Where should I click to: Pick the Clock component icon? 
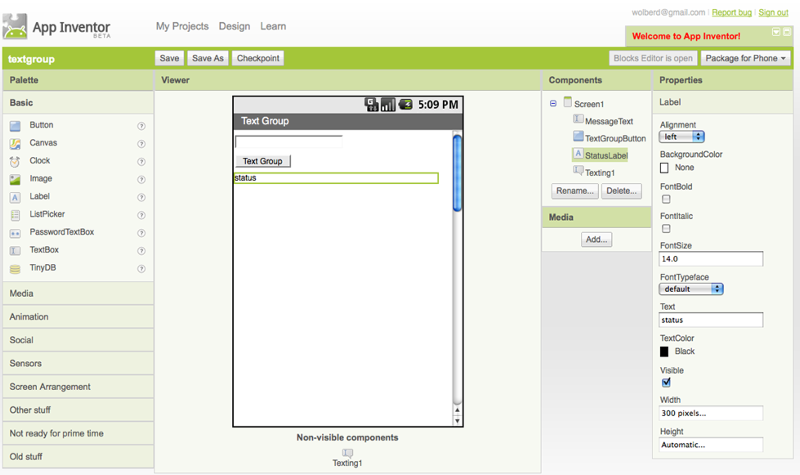tap(15, 161)
